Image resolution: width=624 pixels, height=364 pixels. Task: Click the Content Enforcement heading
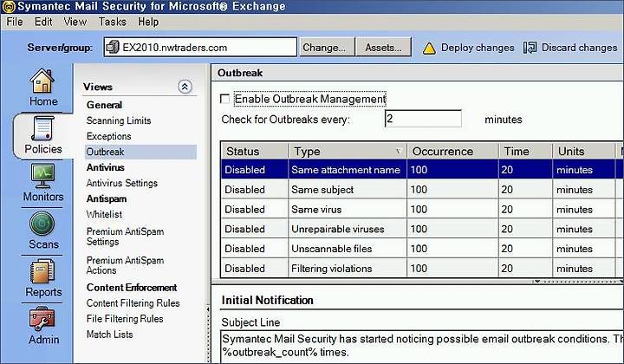click(x=132, y=288)
